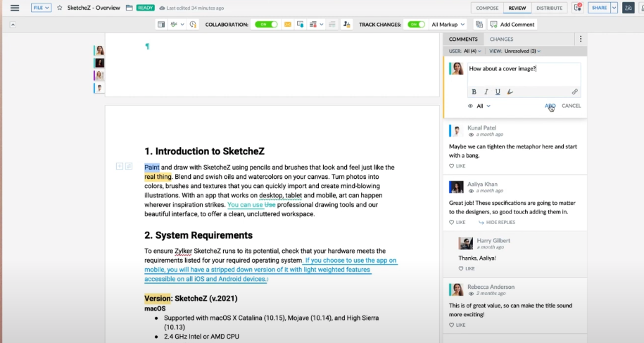Image resolution: width=644 pixels, height=343 pixels.
Task: Open the comments panel three-dot menu
Action: pyautogui.click(x=580, y=39)
